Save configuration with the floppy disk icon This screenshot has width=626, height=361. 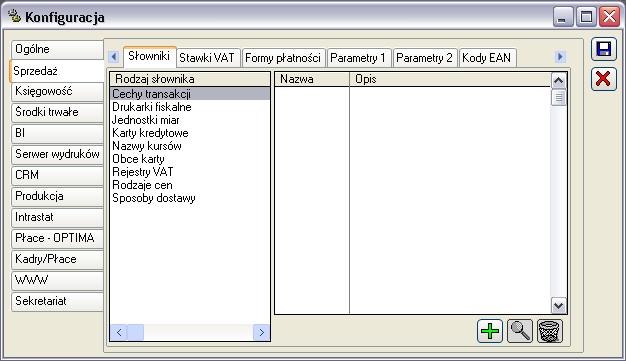(603, 49)
